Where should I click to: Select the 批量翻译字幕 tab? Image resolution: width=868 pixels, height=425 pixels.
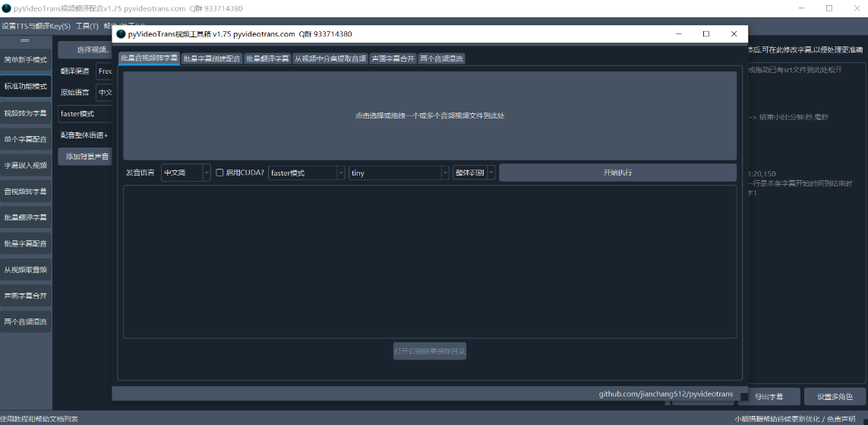point(267,59)
